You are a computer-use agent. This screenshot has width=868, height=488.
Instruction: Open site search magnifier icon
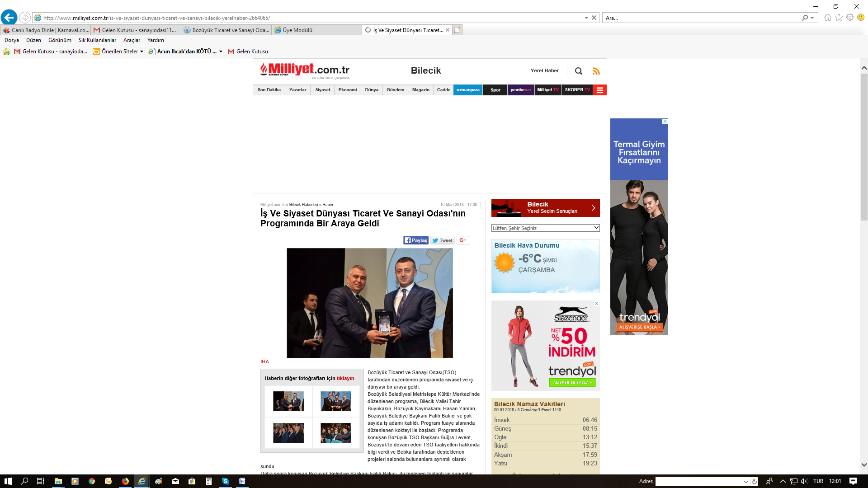pos(578,71)
